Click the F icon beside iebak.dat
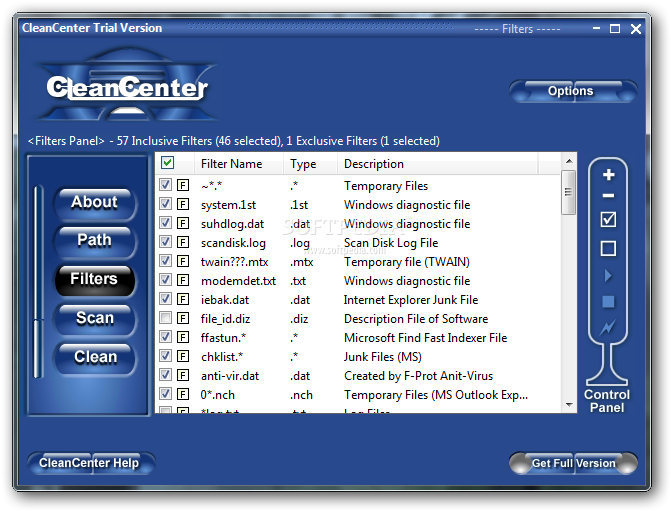Image resolution: width=672 pixels, height=512 pixels. pos(183,299)
